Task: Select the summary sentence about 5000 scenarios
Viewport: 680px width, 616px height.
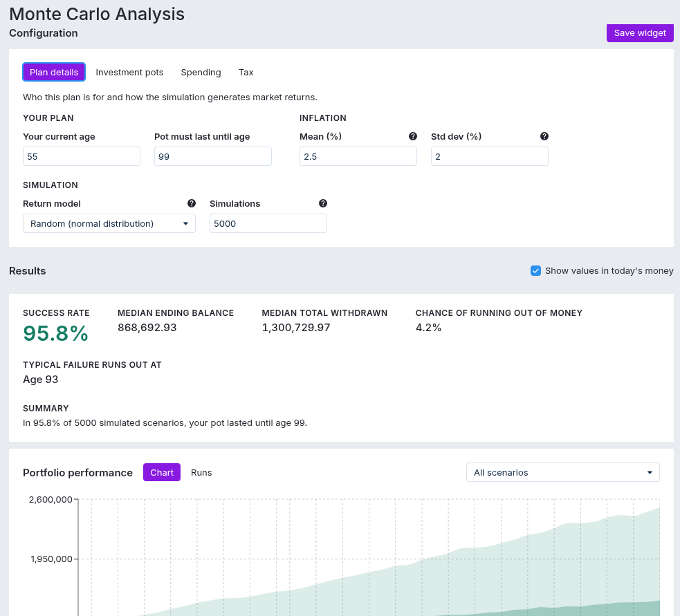Action: 165,423
